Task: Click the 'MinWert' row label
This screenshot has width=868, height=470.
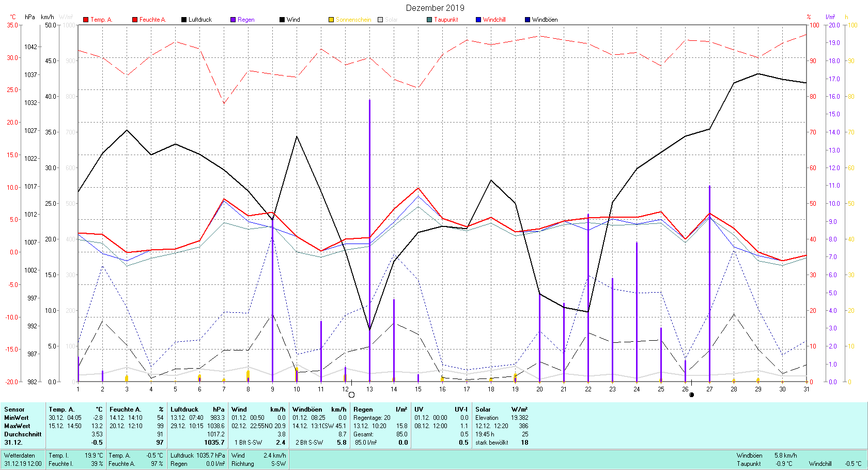Action: point(17,418)
